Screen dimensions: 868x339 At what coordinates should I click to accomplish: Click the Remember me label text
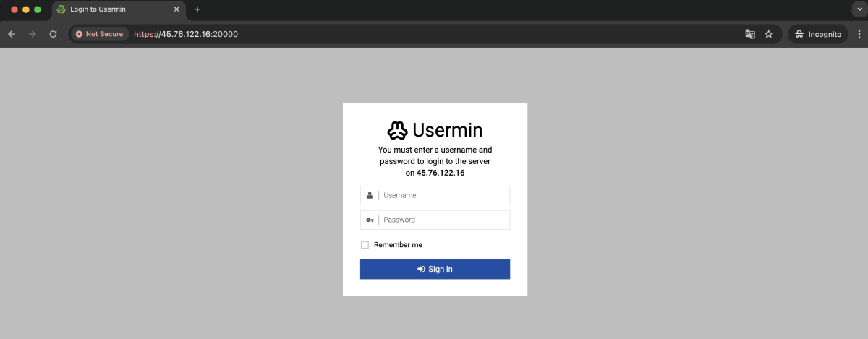[398, 245]
